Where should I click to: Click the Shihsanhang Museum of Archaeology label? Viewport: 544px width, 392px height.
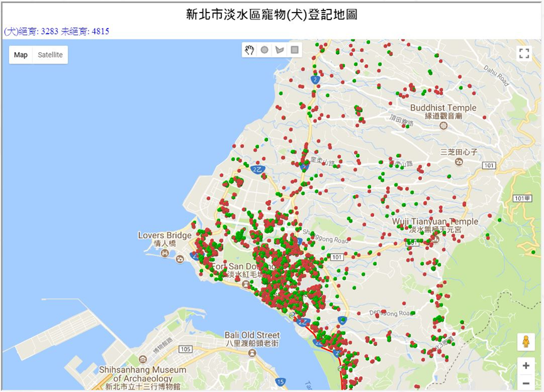(x=143, y=374)
